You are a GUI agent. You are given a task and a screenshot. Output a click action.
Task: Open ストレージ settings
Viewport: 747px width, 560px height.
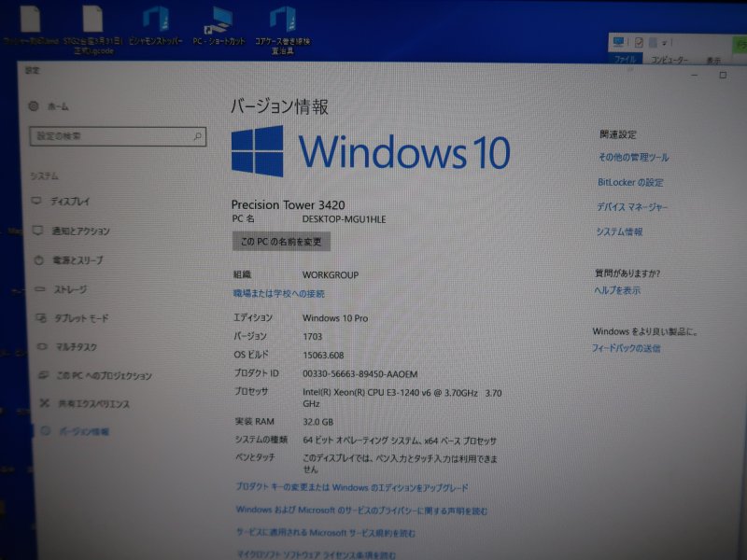point(62,289)
